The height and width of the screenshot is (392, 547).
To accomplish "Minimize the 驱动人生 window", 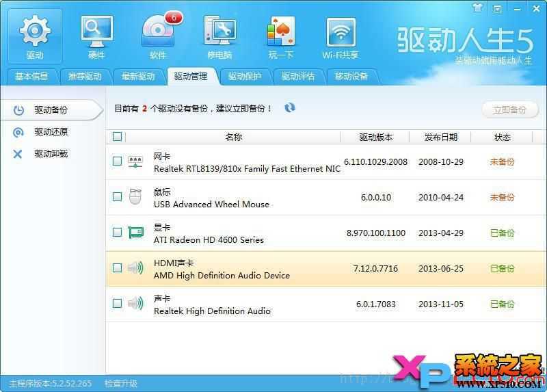I will pos(517,9).
